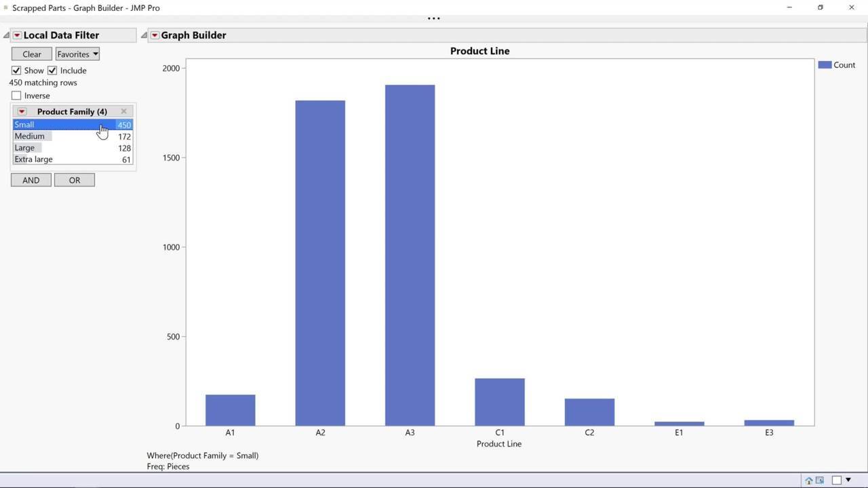Collapse the Local Data Filter disclosure triangle
Image resolution: width=868 pixels, height=488 pixels.
(6, 35)
